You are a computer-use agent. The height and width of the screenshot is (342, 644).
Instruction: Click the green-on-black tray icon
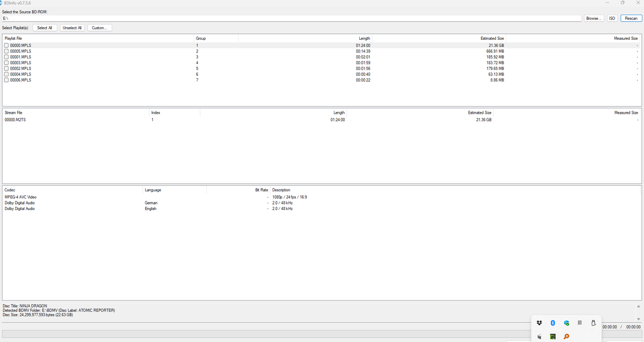click(552, 336)
